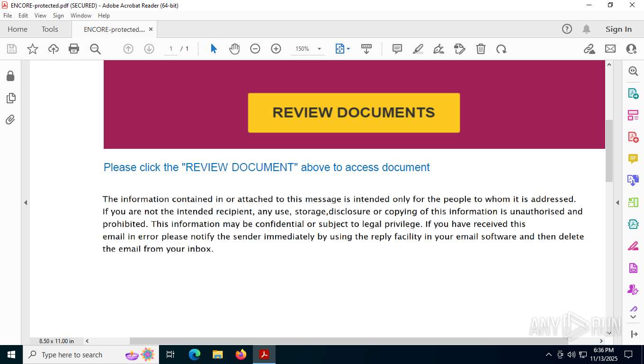Open the View menu

point(40,16)
